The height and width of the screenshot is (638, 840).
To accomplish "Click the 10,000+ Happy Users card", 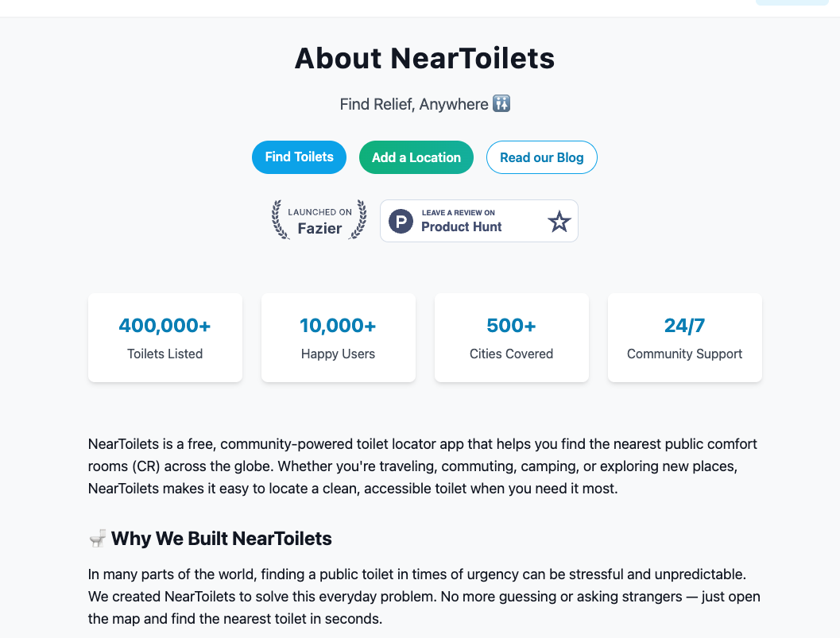I will (338, 338).
